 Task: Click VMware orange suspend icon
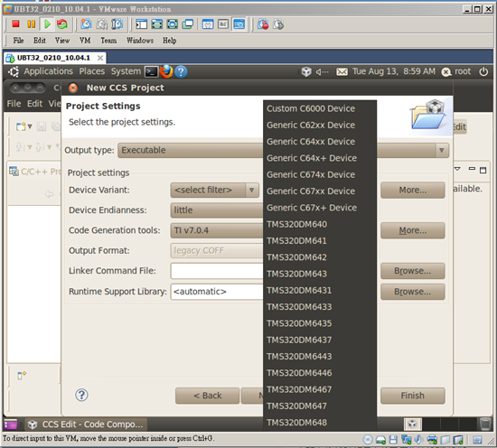tap(31, 24)
